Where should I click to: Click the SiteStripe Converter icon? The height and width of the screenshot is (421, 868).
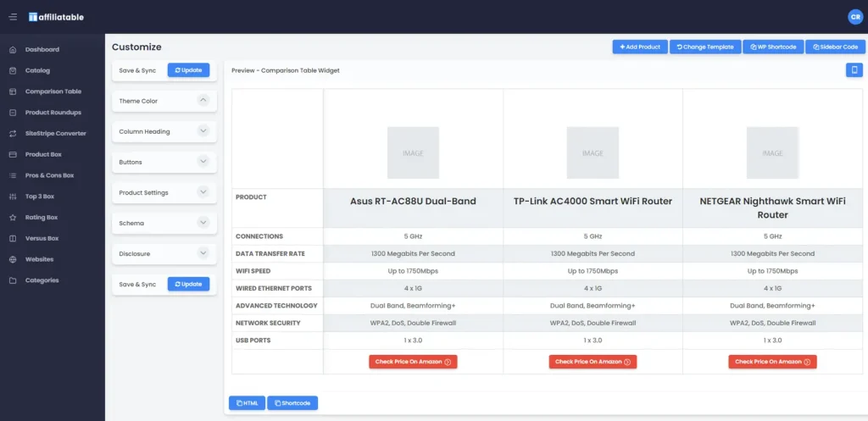click(x=13, y=134)
